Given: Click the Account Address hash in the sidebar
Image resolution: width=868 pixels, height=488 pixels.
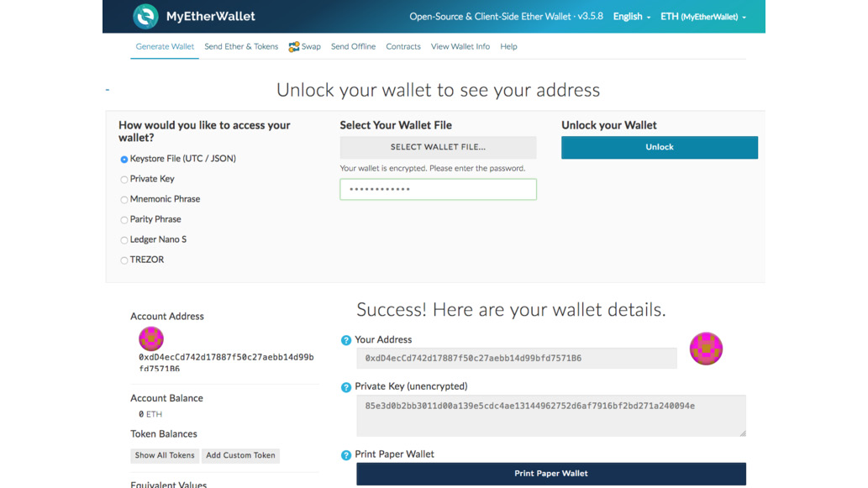Looking at the screenshot, I should [x=226, y=363].
